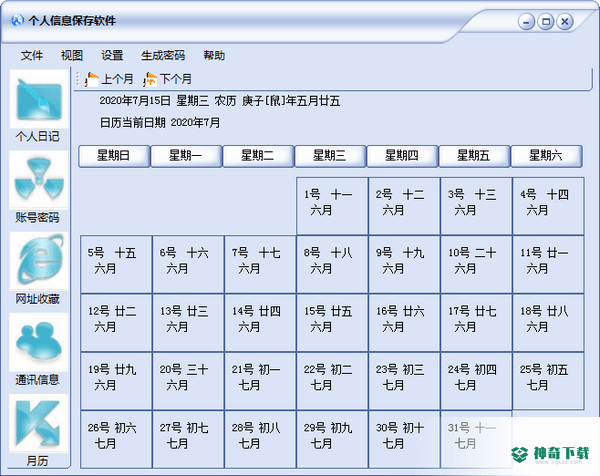Open the 生成密码 menu
The width and height of the screenshot is (600, 476).
(163, 55)
